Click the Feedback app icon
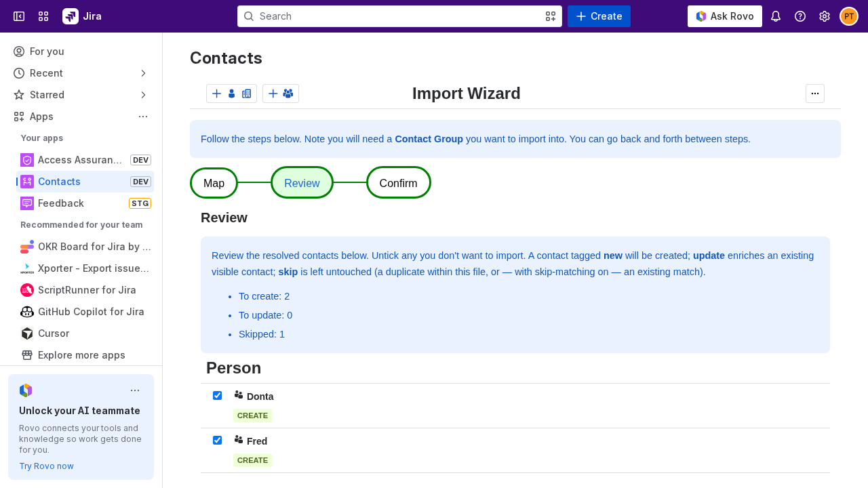 point(27,203)
